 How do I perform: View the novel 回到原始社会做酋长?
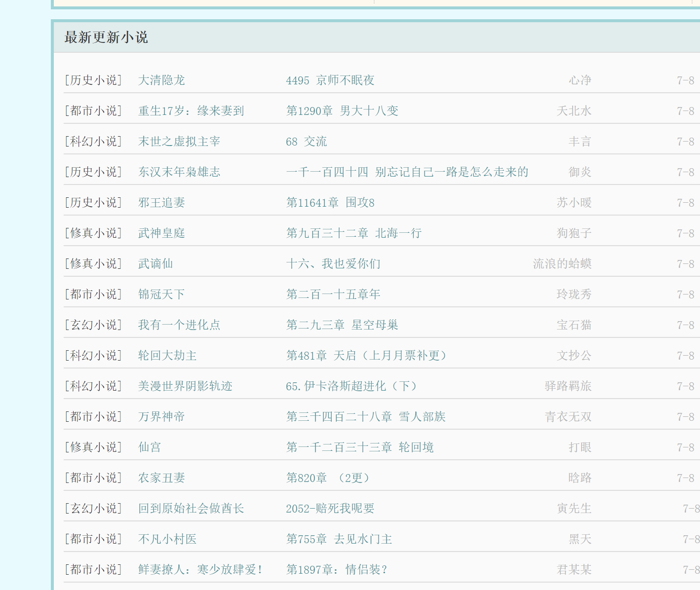click(x=191, y=509)
